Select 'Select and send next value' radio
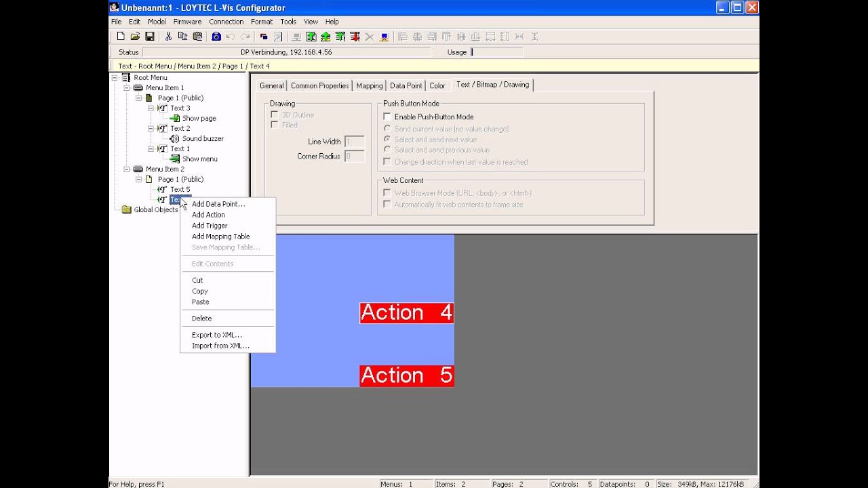 (x=387, y=140)
